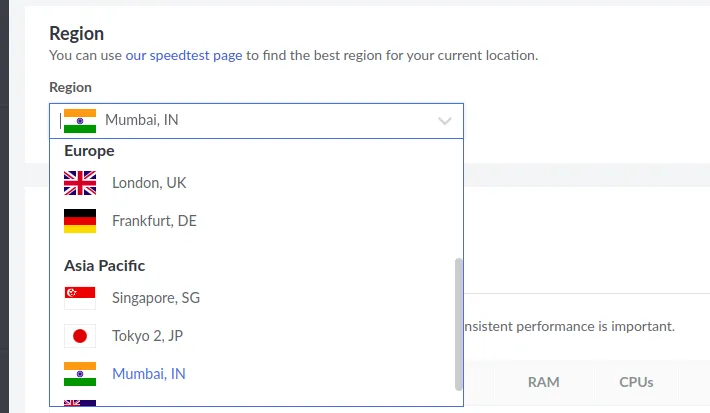Click the CPUs column header
The image size is (710, 413).
pyautogui.click(x=636, y=382)
